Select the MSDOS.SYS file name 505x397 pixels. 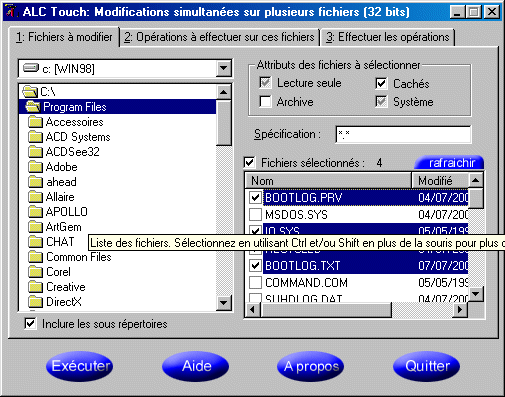pyautogui.click(x=296, y=214)
